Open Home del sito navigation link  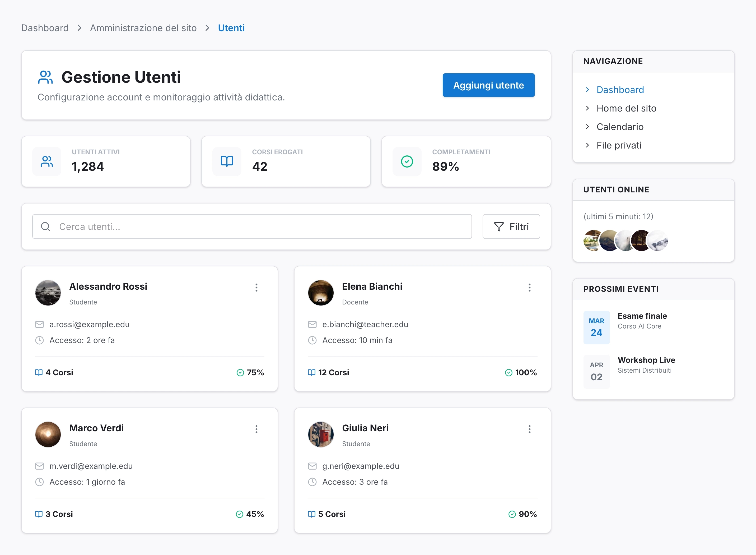click(x=626, y=108)
